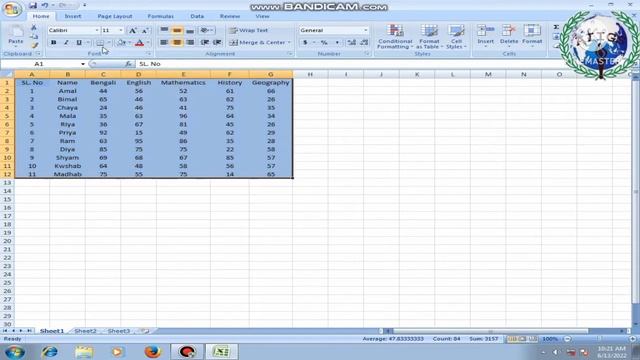Decrease font size with Shrink Font
Viewport: 640px width, 360px height.
coord(145,31)
